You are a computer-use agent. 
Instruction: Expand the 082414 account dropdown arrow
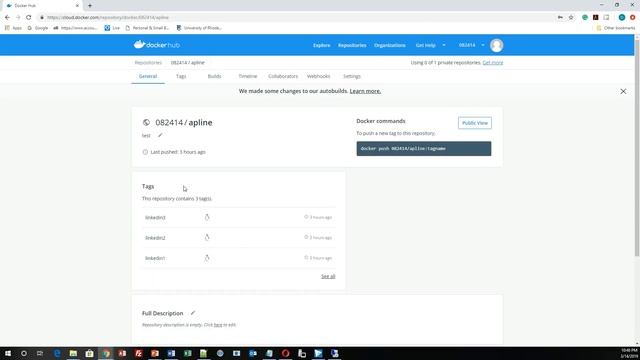pos(482,45)
